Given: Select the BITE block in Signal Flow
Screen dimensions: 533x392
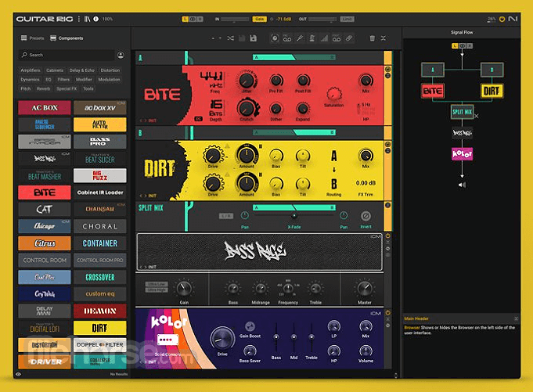Looking at the screenshot, I should click(x=432, y=91).
